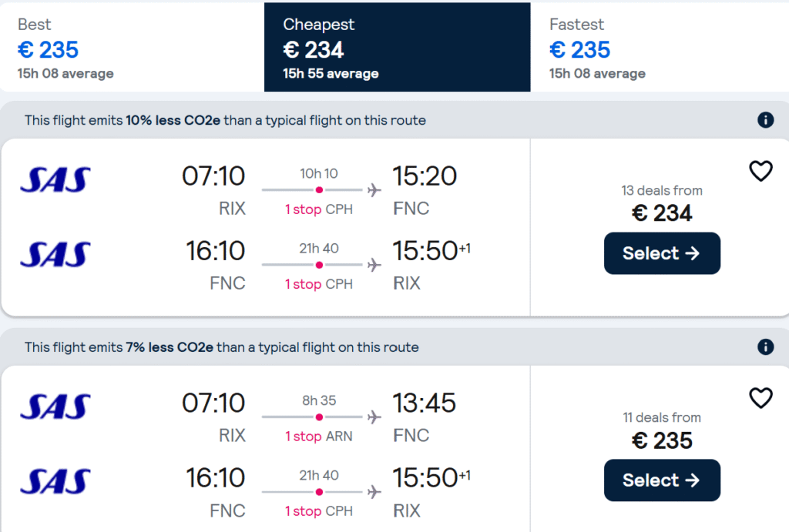Save the €234 flight with heart icon

(760, 171)
